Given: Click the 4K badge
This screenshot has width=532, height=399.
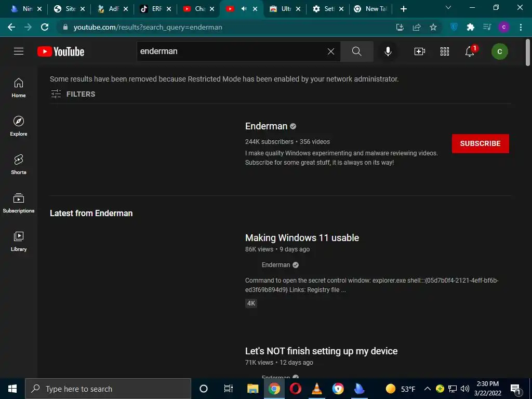Looking at the screenshot, I should 251,303.
